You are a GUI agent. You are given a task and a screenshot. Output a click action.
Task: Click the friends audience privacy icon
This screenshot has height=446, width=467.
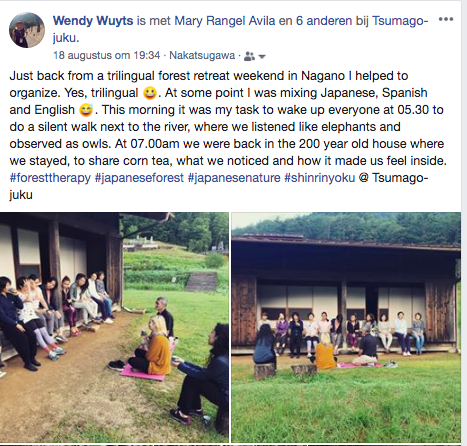[x=249, y=56]
